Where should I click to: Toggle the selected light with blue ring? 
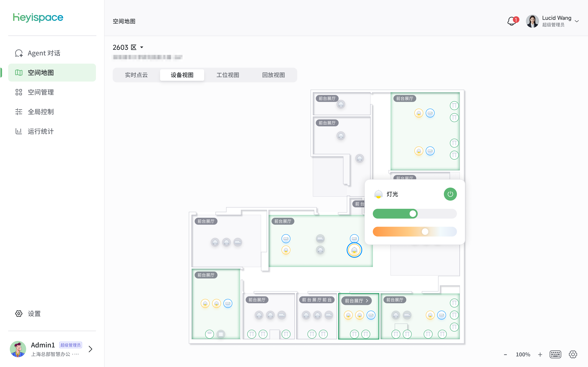[x=354, y=250]
